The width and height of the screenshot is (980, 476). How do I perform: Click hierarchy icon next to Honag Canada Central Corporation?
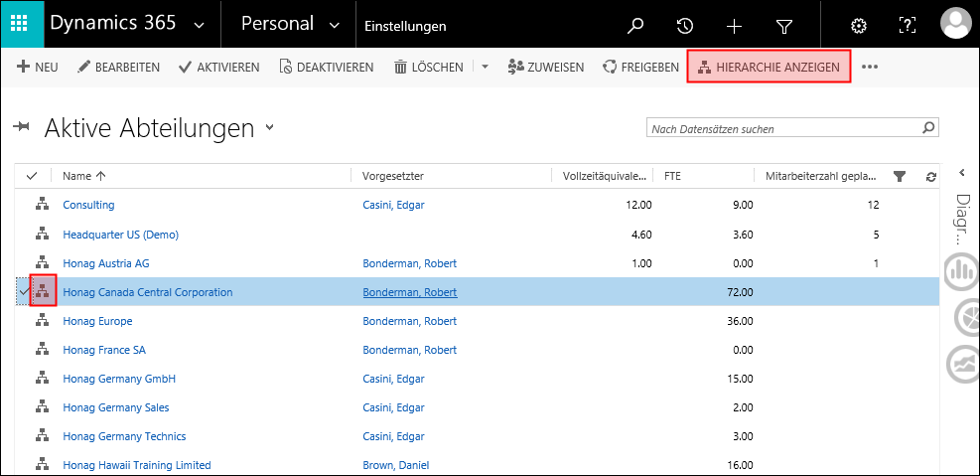click(x=43, y=292)
